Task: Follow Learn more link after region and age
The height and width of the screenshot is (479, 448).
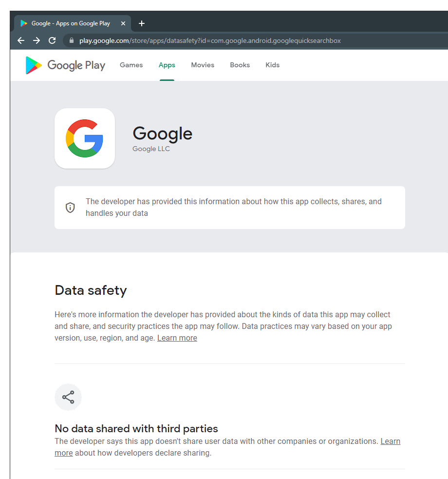Action: [x=177, y=338]
